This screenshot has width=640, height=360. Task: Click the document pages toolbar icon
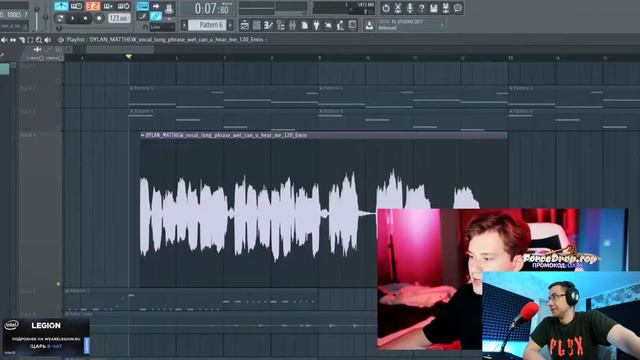pyautogui.click(x=304, y=25)
